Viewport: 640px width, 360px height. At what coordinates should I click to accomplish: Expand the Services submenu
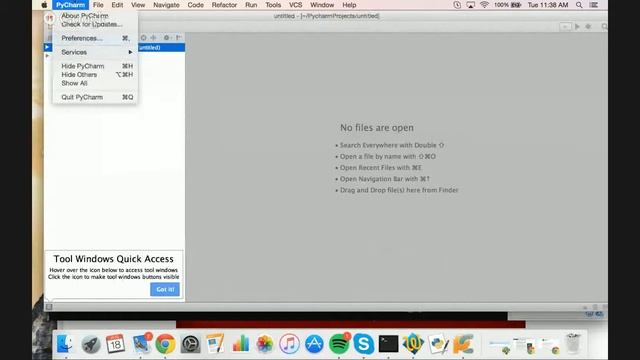95,52
